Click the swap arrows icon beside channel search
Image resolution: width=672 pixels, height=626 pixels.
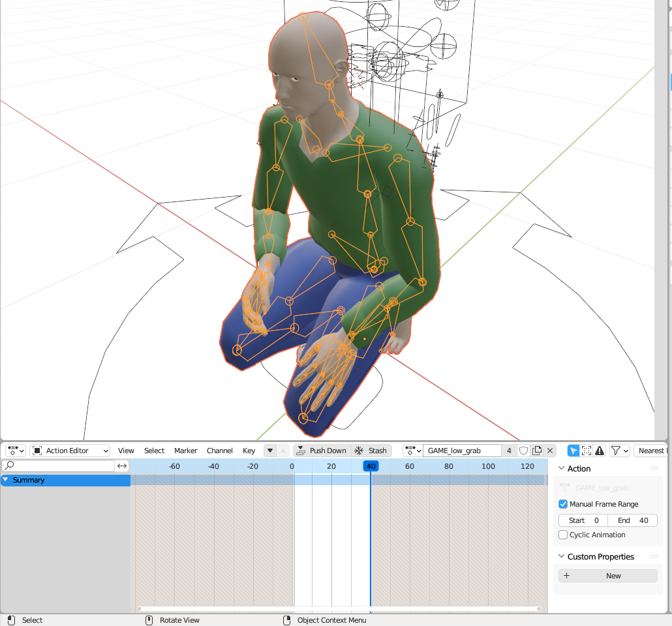pyautogui.click(x=122, y=466)
